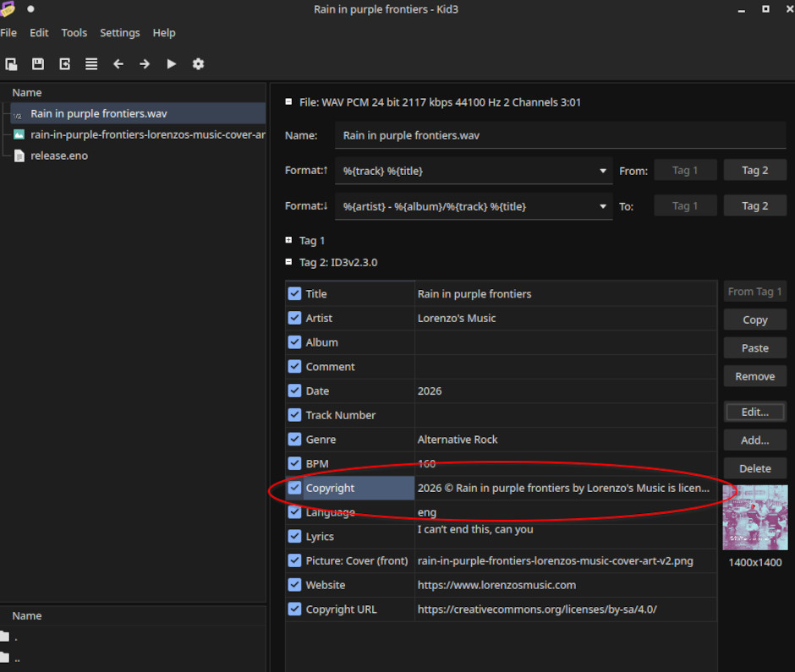Open the File menu
Screen dimensions: 795x672
8,33
